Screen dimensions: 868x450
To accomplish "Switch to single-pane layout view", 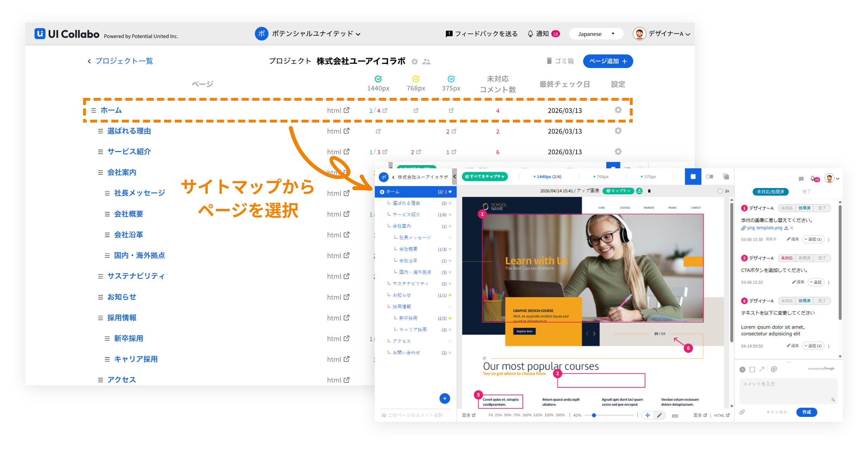I will click(693, 176).
